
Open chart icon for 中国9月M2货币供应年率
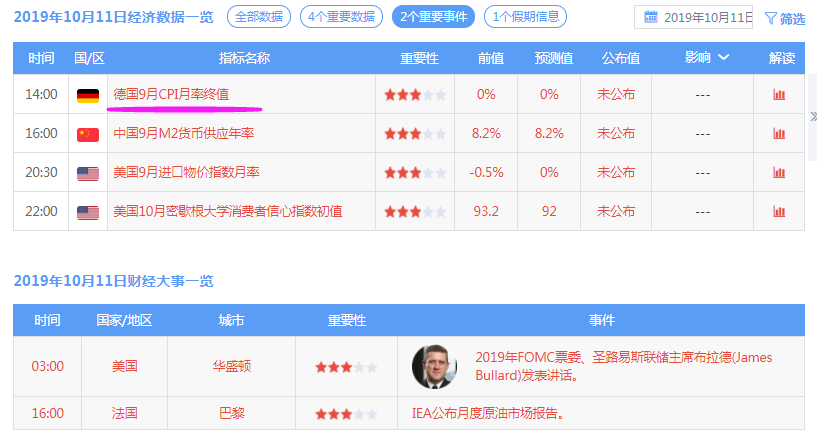(779, 134)
